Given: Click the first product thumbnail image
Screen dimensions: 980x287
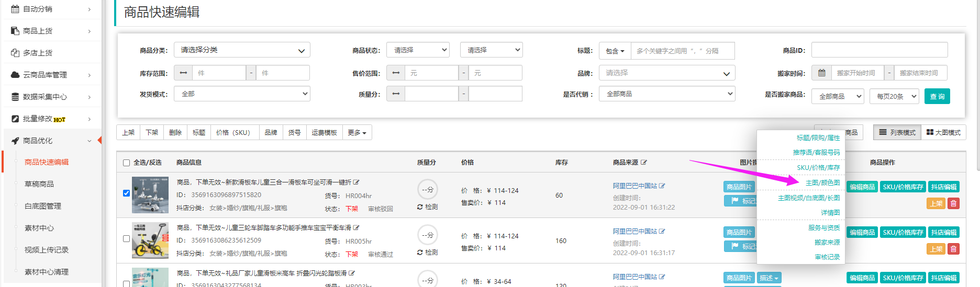Looking at the screenshot, I should pyautogui.click(x=150, y=195).
